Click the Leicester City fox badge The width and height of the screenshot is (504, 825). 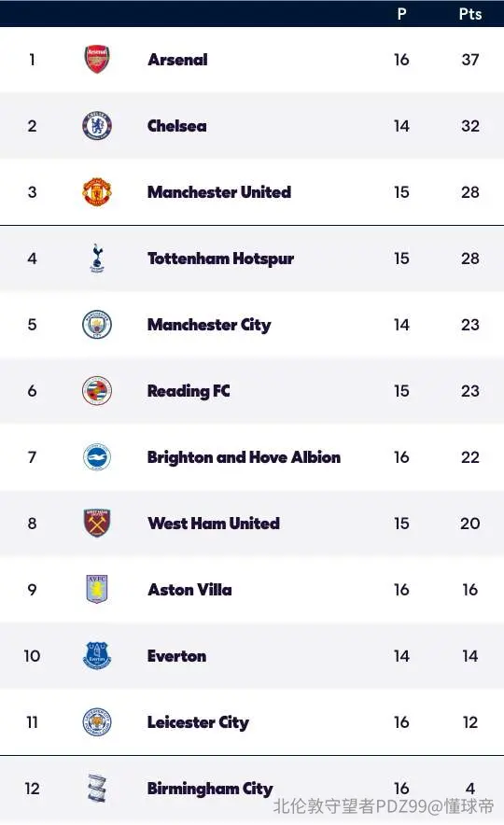click(97, 722)
